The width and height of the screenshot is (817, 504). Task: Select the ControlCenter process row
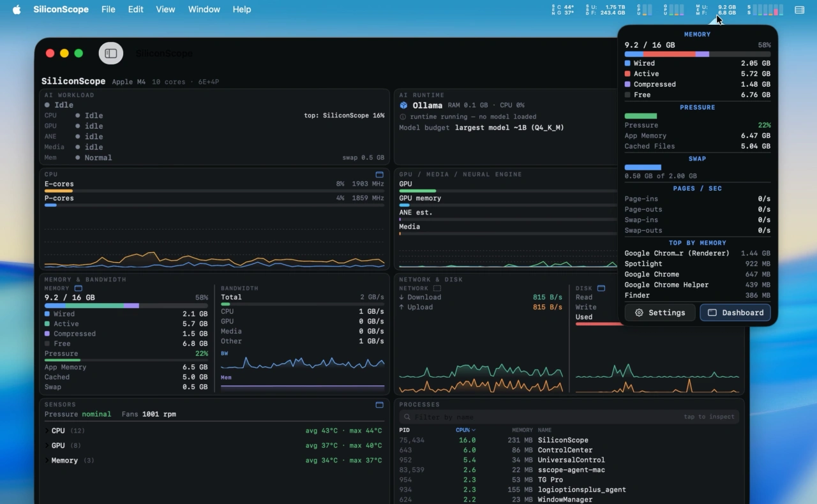tap(569, 450)
